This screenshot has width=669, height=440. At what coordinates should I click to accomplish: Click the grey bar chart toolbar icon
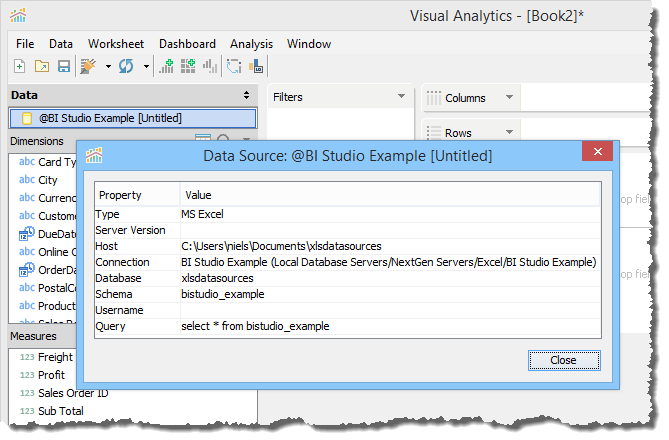click(209, 67)
